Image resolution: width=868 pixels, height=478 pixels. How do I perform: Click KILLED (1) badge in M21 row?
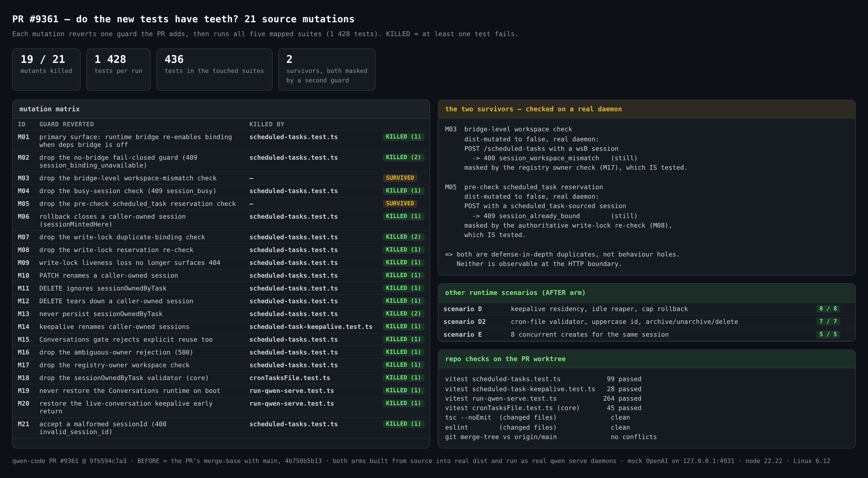click(x=403, y=424)
